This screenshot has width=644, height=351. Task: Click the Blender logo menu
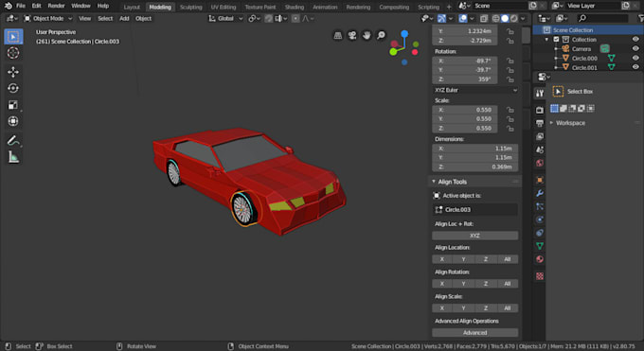click(x=8, y=6)
